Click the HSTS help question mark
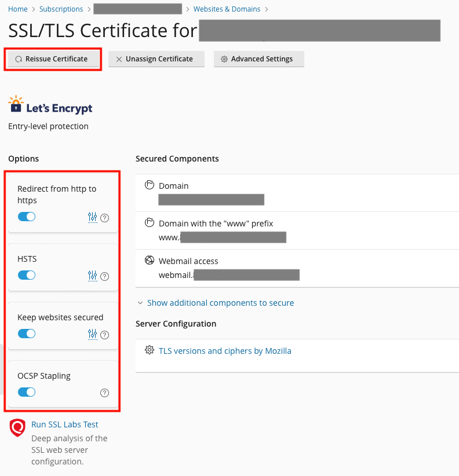 (x=105, y=276)
